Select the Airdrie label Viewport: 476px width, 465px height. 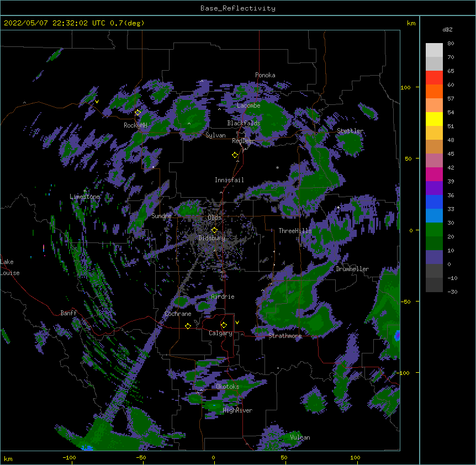click(223, 297)
